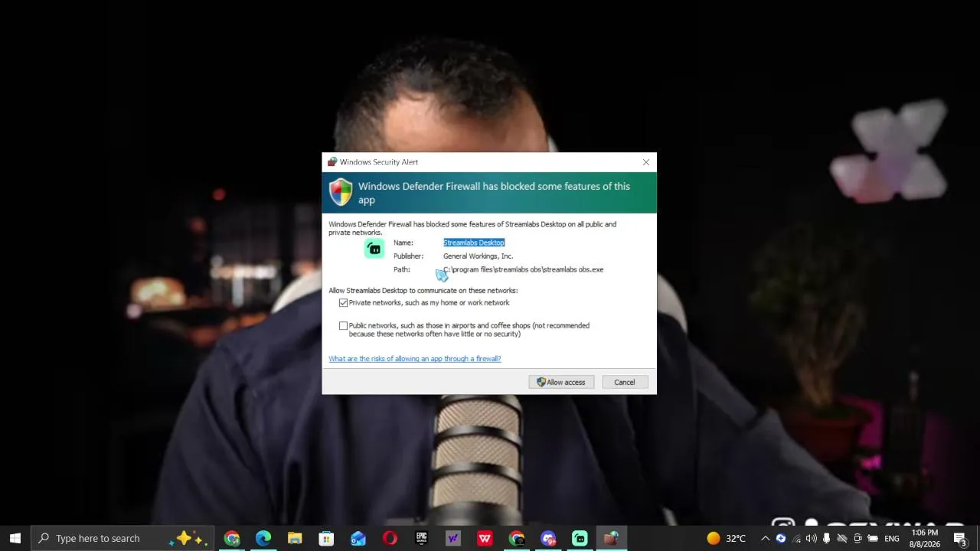
Task: Open File Explorer from the taskbar
Action: tap(295, 538)
